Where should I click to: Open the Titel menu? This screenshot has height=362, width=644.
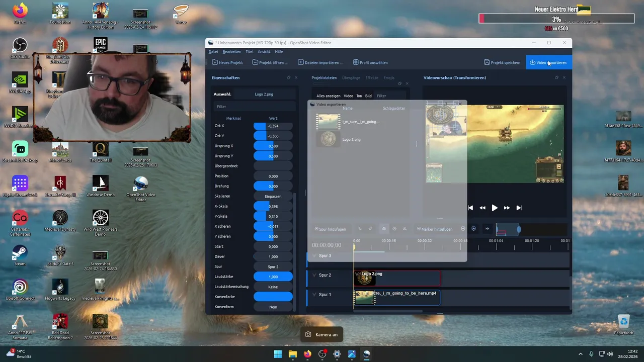click(250, 51)
